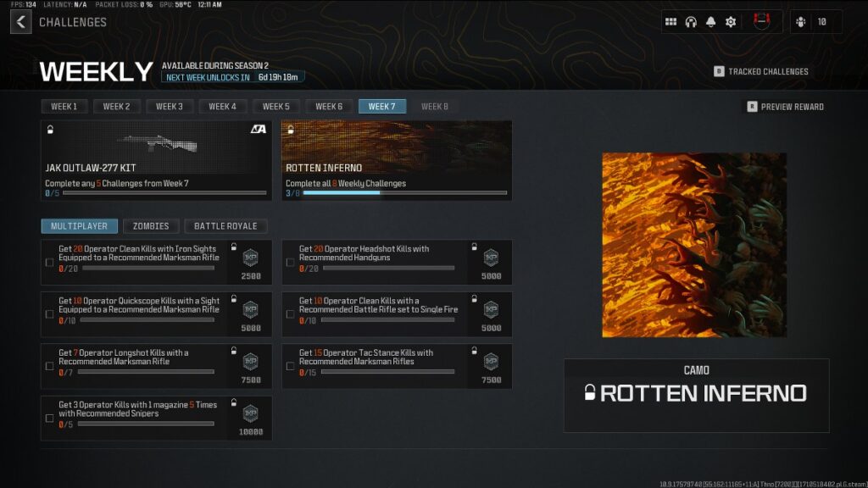868x488 pixels.
Task: Switch to the Week 3 tab
Action: coord(170,107)
